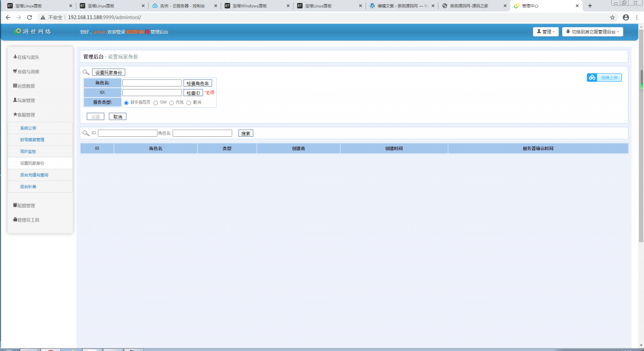Image resolution: width=644 pixels, height=351 pixels.
Task: Open 封号禁言管理 submenu item
Action: point(32,140)
